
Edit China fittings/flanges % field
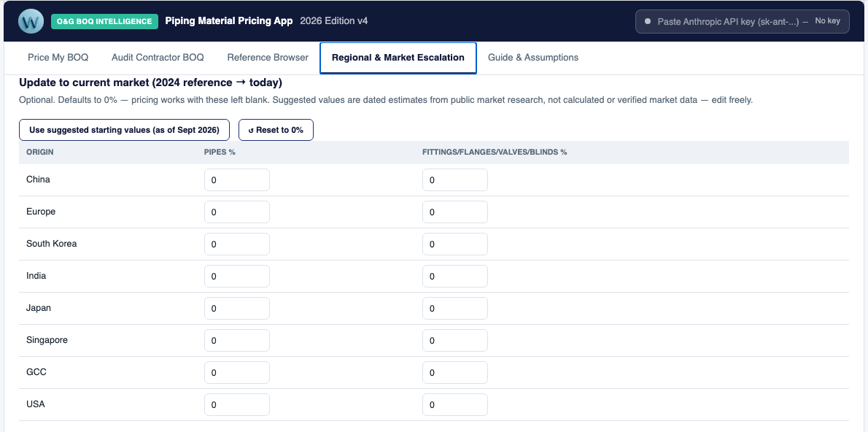click(x=455, y=180)
